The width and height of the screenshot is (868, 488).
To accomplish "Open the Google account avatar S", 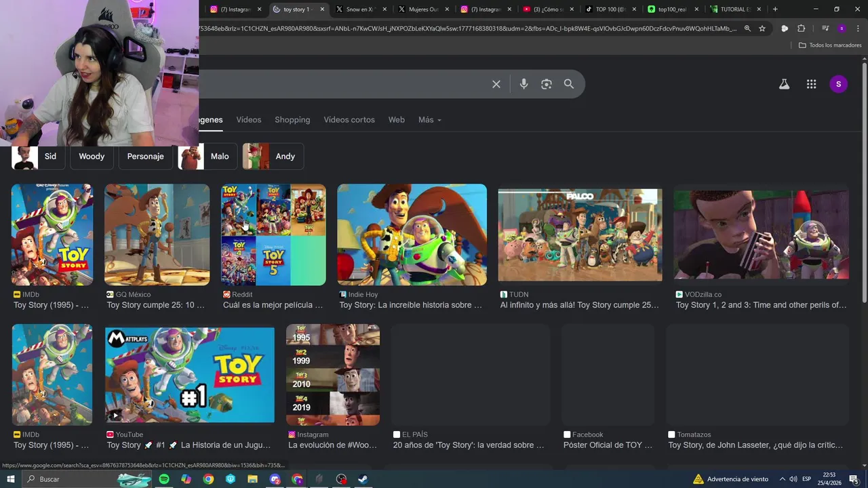I will [838, 84].
